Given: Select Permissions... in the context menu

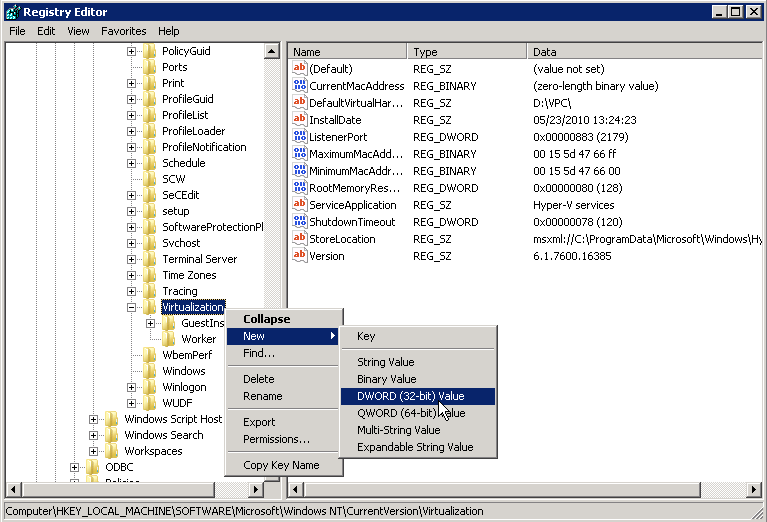Looking at the screenshot, I should (x=276, y=439).
